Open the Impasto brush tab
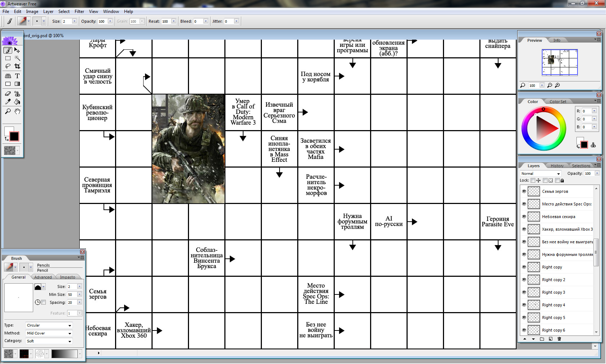 67,277
